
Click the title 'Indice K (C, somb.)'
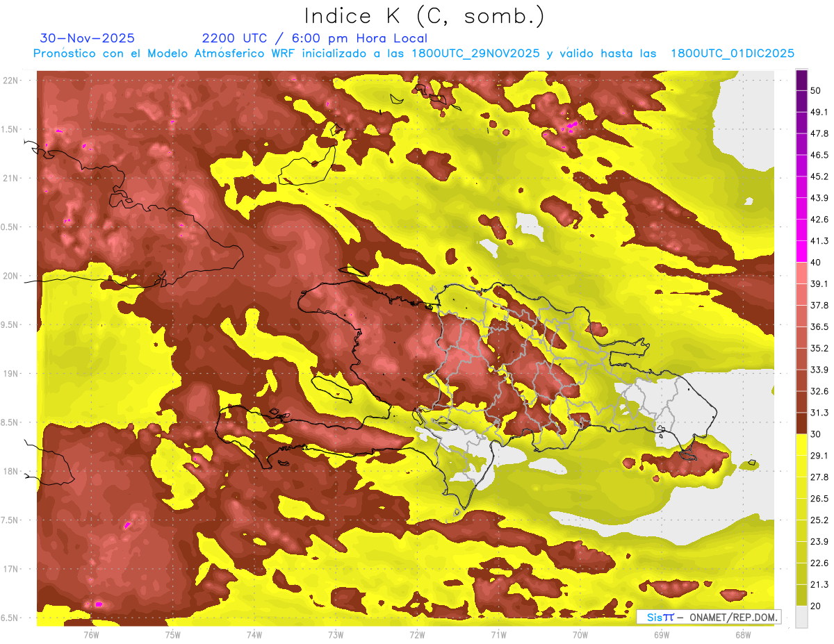[x=425, y=17]
